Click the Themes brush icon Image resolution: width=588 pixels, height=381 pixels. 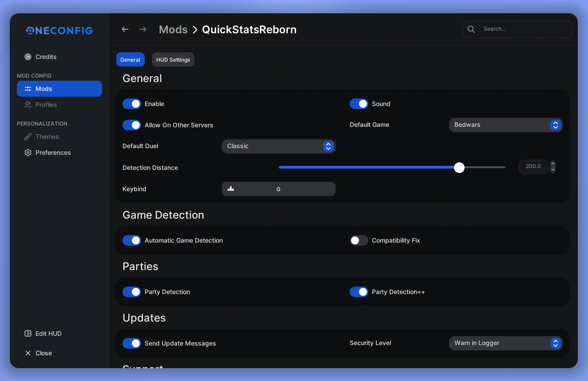pos(28,137)
